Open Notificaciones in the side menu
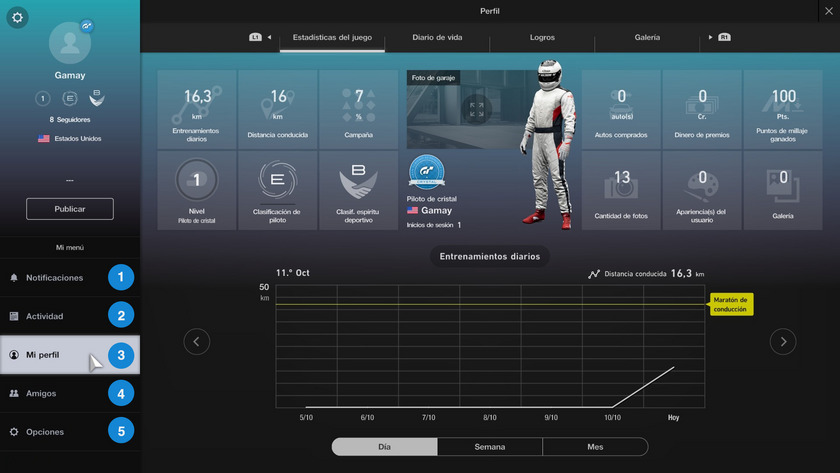840x473 pixels. click(x=55, y=278)
